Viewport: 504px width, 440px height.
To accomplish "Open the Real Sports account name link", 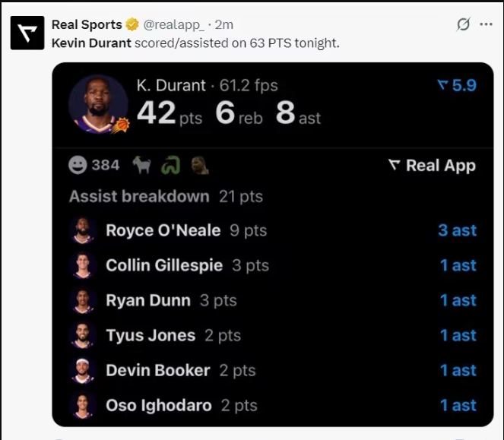I will (x=86, y=24).
